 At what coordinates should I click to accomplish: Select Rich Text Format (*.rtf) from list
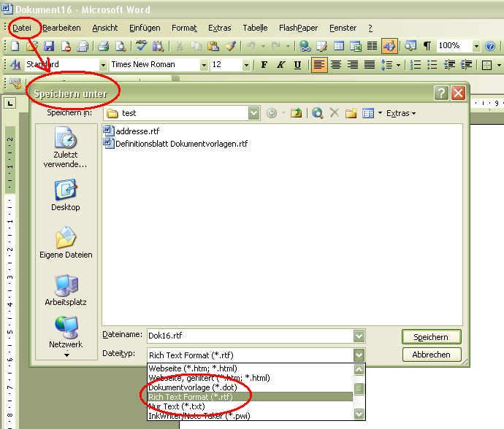[188, 397]
